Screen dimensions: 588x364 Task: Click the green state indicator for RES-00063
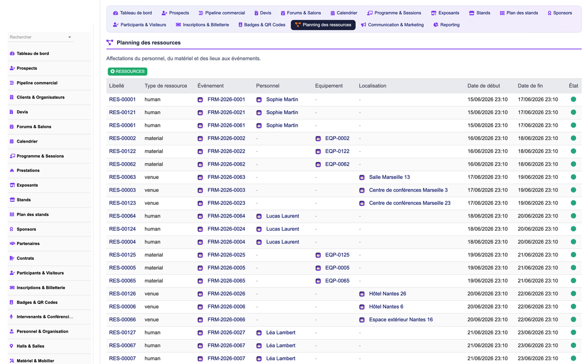tap(573, 177)
